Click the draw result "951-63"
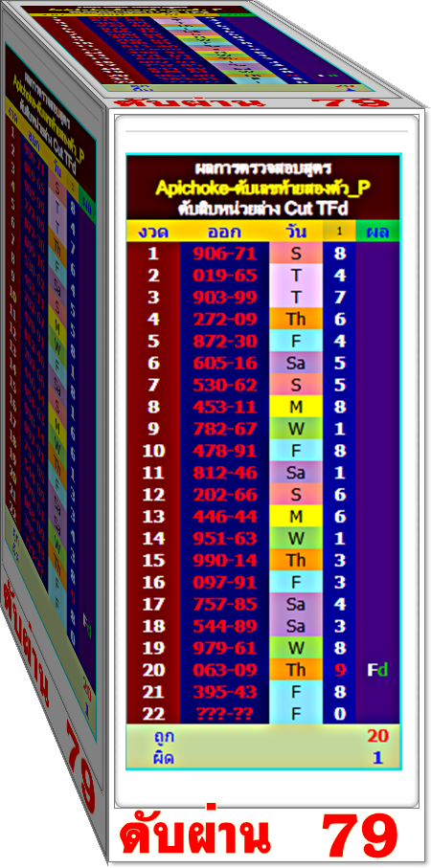The height and width of the screenshot is (868, 431). pos(224,538)
